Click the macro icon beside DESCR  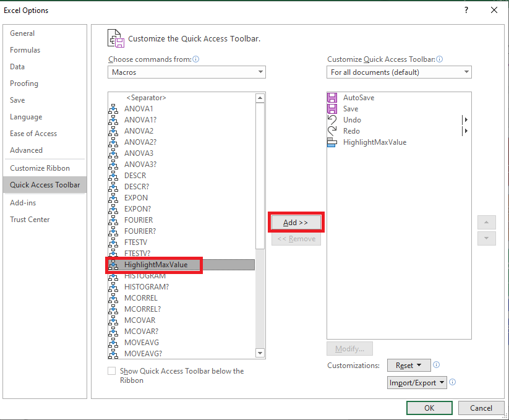[113, 176]
